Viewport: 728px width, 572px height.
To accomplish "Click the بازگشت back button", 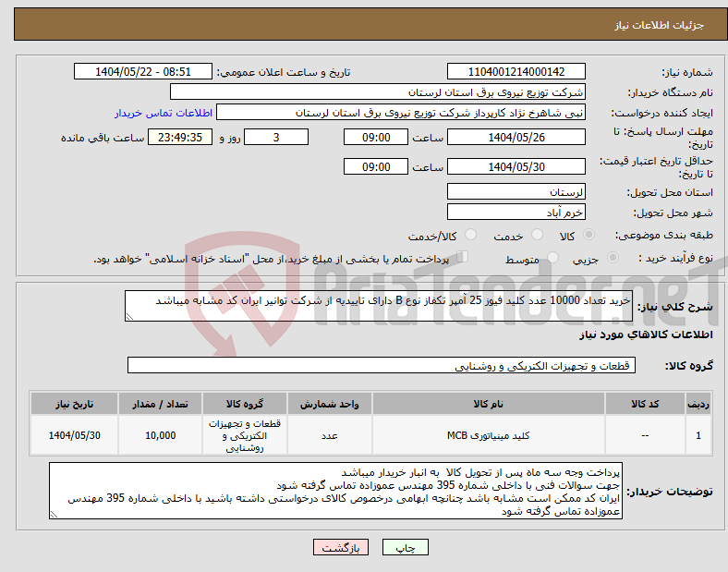I will pyautogui.click(x=341, y=547).
